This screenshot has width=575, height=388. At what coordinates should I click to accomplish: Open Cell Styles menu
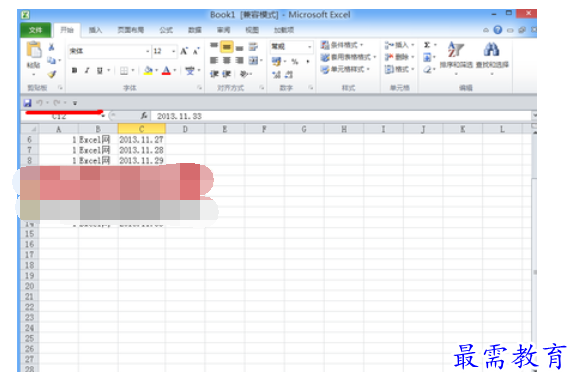345,69
